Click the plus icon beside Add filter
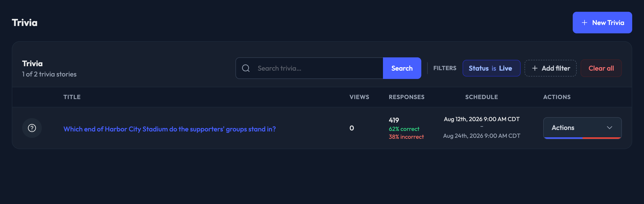The image size is (644, 204). click(535, 68)
